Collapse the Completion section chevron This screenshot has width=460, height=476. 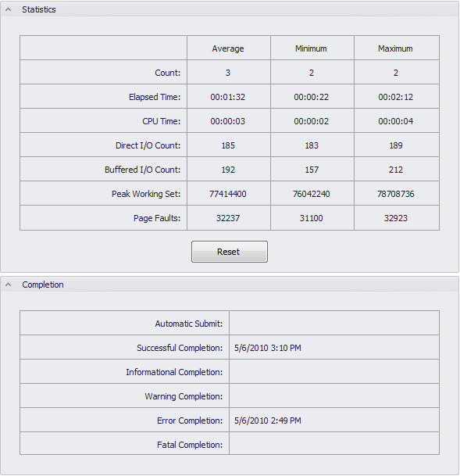coord(9,285)
